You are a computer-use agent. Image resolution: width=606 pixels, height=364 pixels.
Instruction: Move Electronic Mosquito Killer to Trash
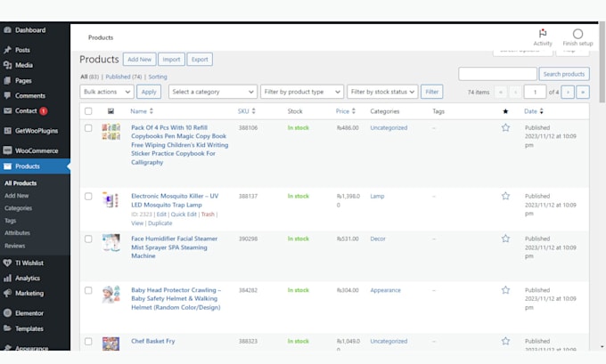click(x=208, y=214)
